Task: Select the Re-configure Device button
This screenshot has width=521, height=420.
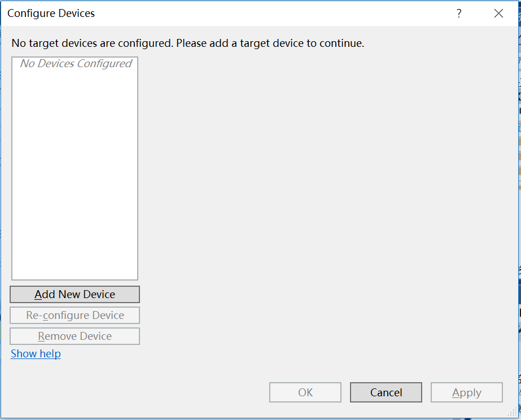Action: point(75,316)
